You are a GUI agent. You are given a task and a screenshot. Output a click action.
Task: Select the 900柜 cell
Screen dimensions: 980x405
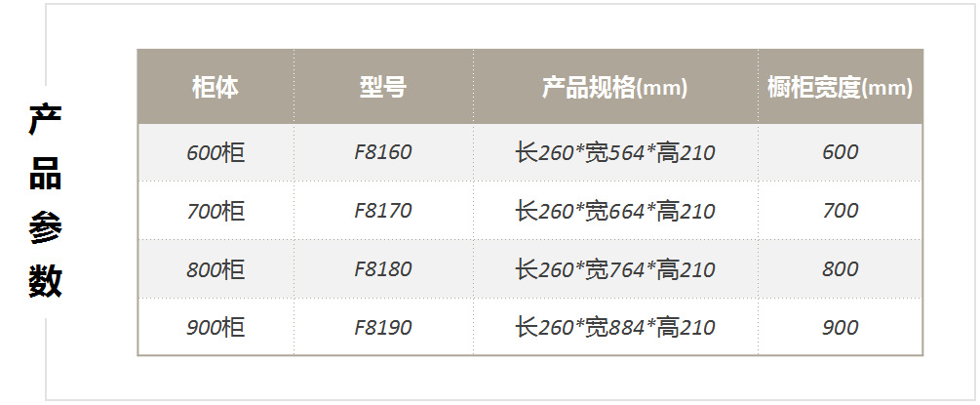216,328
